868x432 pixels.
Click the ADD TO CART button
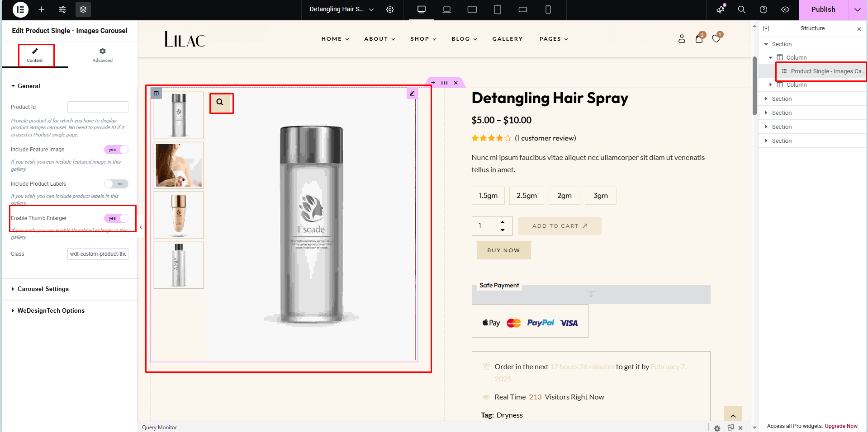pyautogui.click(x=560, y=226)
